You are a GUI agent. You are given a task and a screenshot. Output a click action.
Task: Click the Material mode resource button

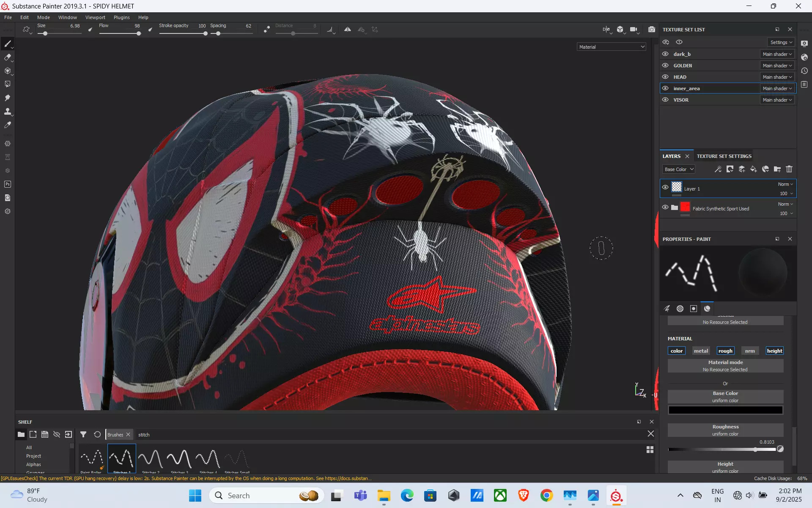tap(725, 366)
